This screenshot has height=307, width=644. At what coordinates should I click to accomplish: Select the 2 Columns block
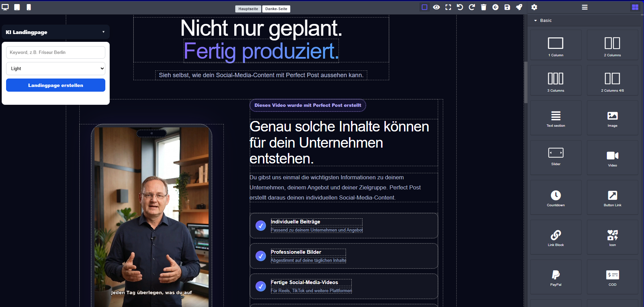(x=613, y=45)
